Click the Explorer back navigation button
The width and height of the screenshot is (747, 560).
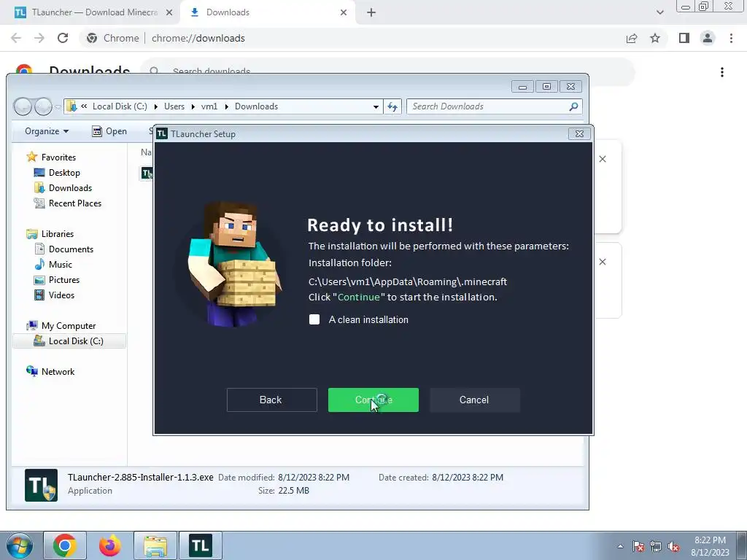click(x=23, y=106)
